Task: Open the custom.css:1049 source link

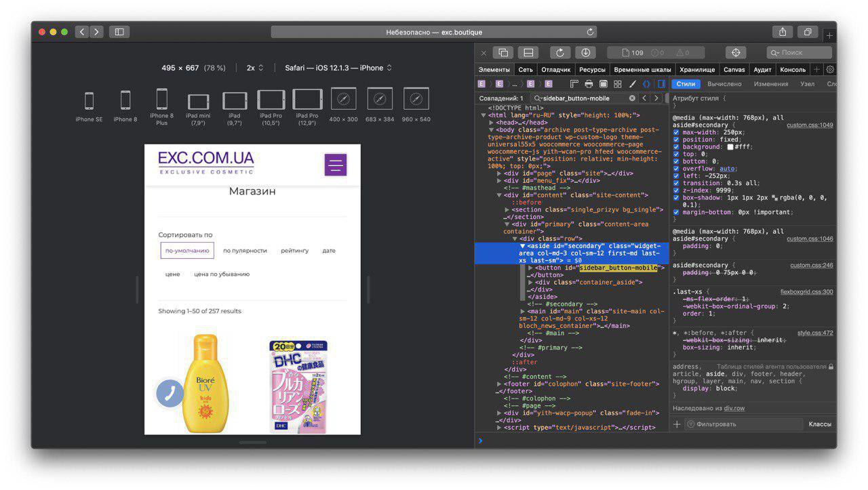Action: coord(810,125)
